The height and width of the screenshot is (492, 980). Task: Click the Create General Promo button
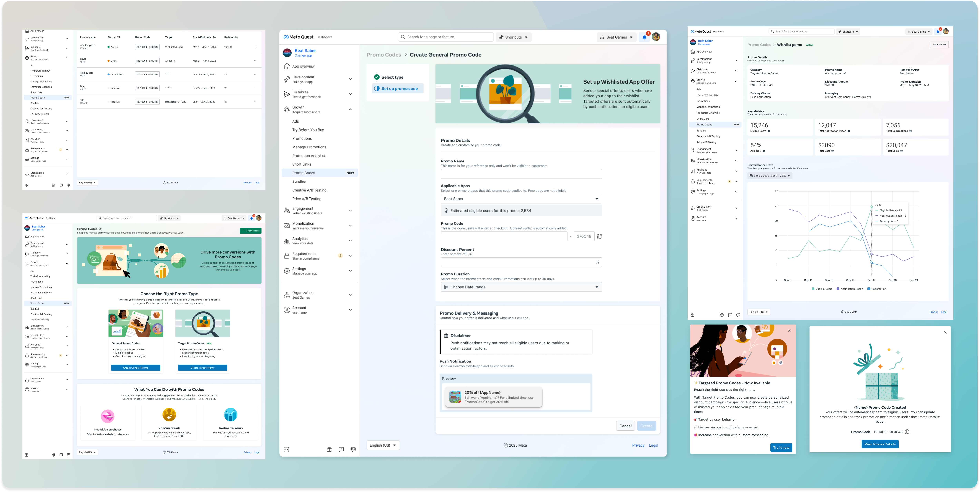[135, 368]
